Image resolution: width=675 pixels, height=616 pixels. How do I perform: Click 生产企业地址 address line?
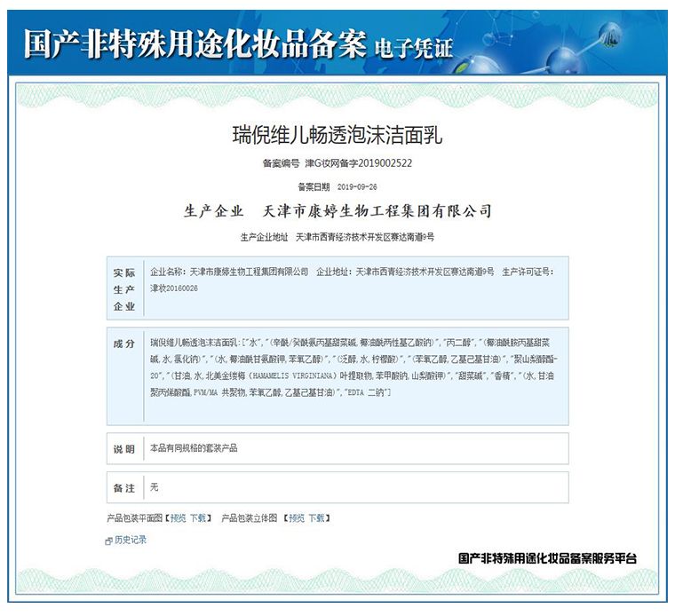pos(337,237)
